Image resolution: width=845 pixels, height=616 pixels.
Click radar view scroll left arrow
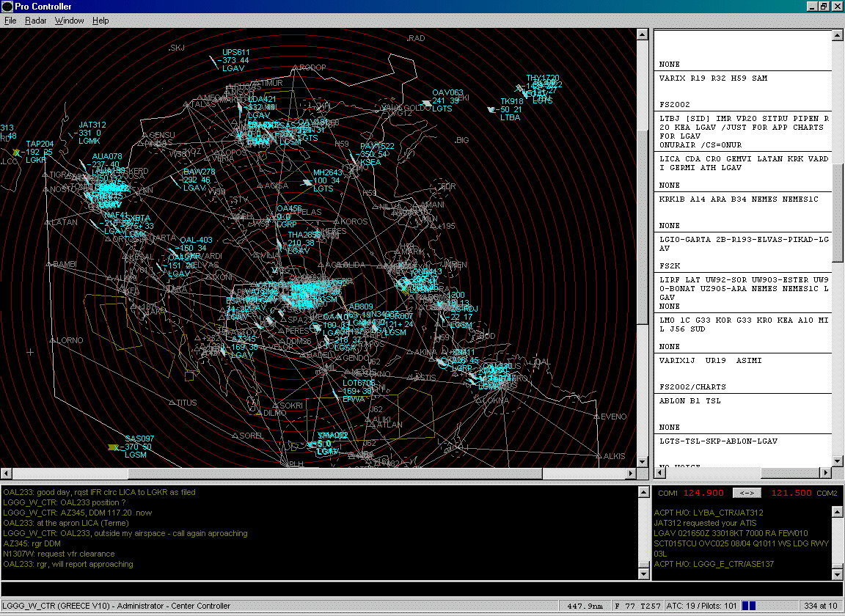click(x=6, y=473)
